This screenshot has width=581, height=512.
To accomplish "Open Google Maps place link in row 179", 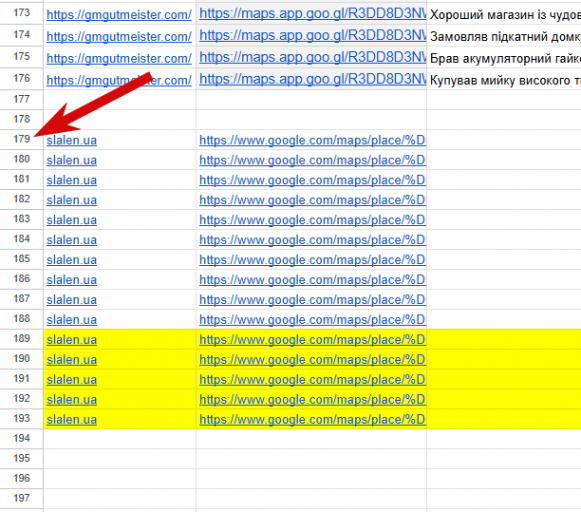I will [312, 140].
